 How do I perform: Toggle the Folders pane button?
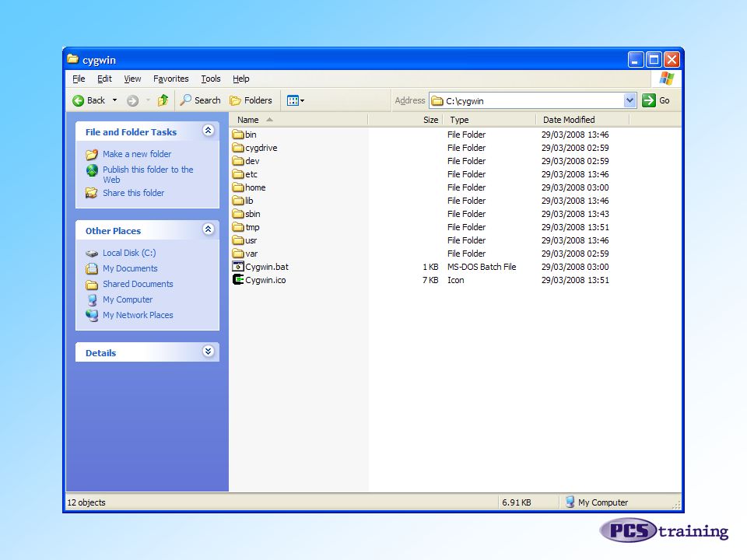pos(251,100)
